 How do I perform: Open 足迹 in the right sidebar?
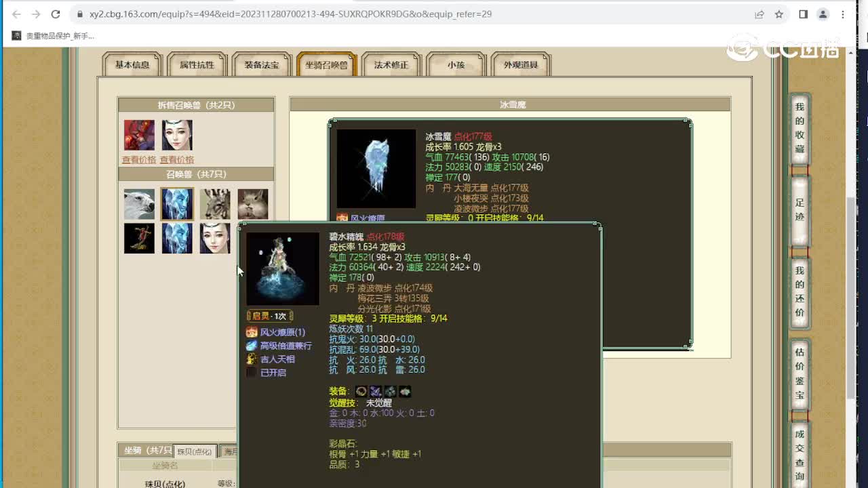(800, 210)
